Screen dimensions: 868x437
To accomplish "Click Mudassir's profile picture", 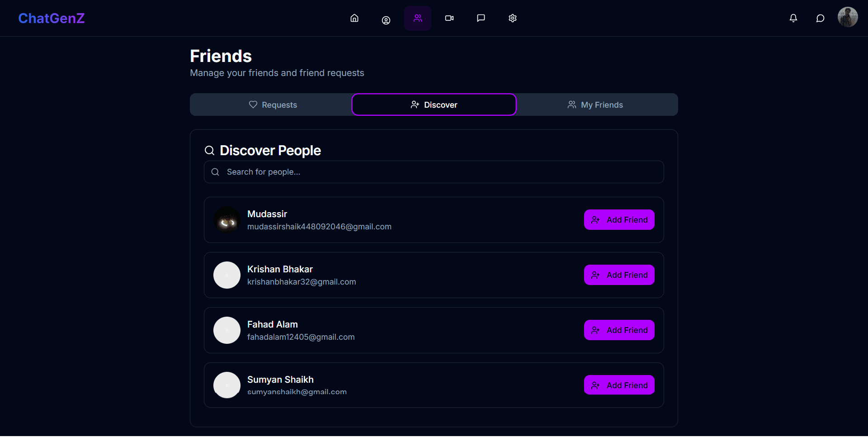I will (x=227, y=220).
